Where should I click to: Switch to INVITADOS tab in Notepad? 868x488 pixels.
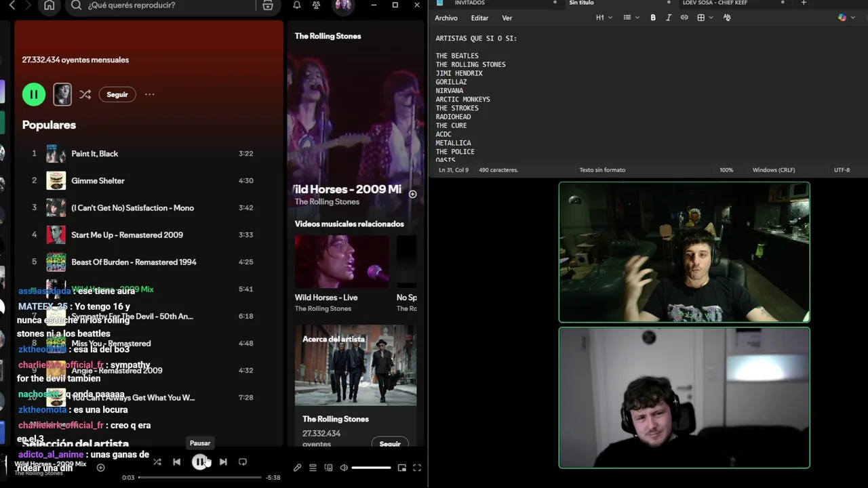pyautogui.click(x=470, y=3)
